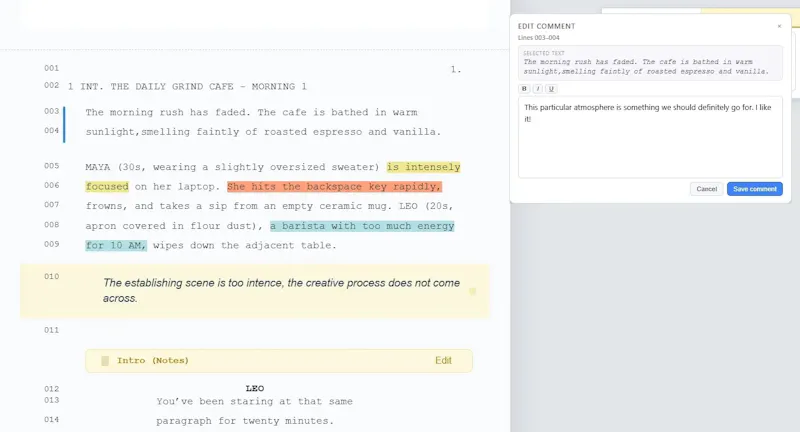
Task: Click the Intro (Notes) note icon
Action: 105,361
